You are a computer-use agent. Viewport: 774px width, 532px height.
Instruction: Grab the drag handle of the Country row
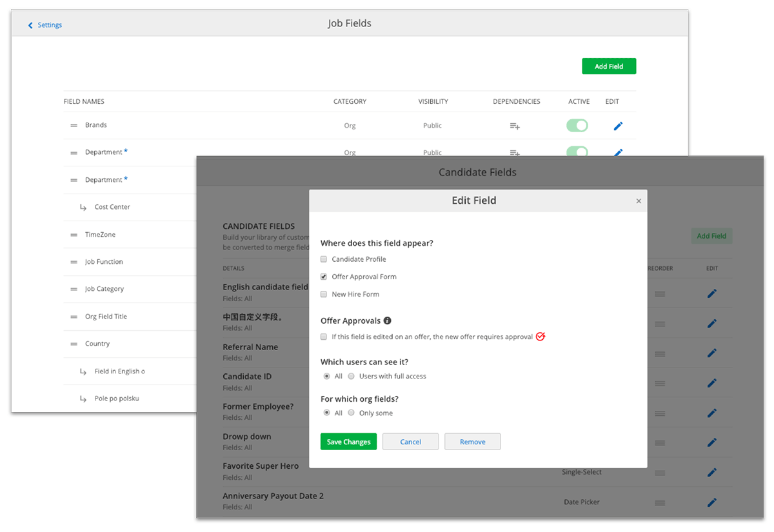[x=74, y=344]
